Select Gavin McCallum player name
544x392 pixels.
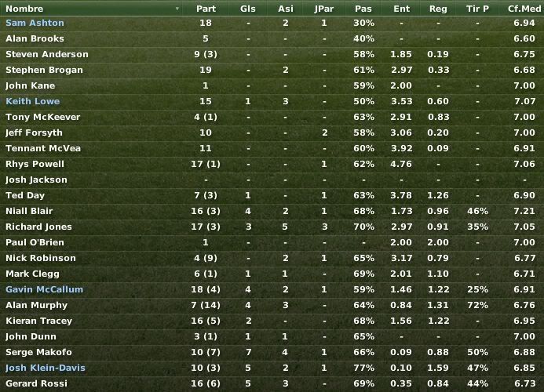(x=45, y=289)
